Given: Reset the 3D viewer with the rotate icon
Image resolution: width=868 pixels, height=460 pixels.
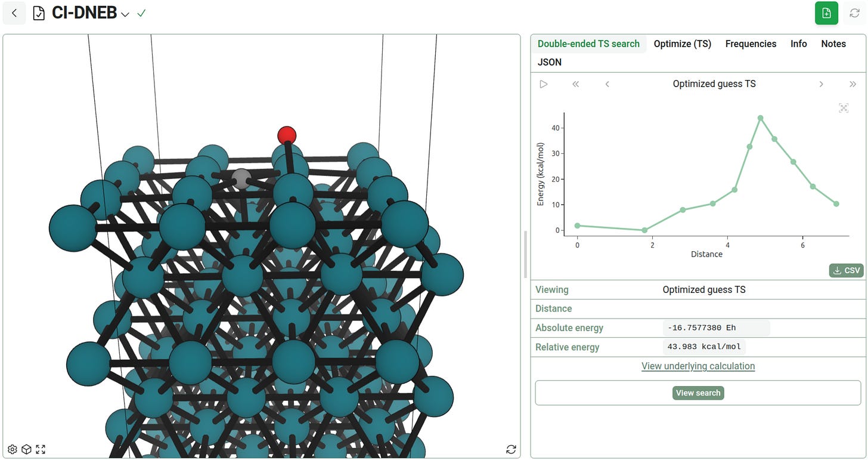Looking at the screenshot, I should point(511,449).
